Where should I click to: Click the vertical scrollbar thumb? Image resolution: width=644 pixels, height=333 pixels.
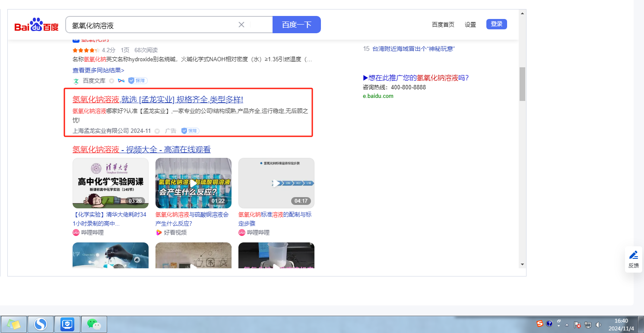[522, 84]
